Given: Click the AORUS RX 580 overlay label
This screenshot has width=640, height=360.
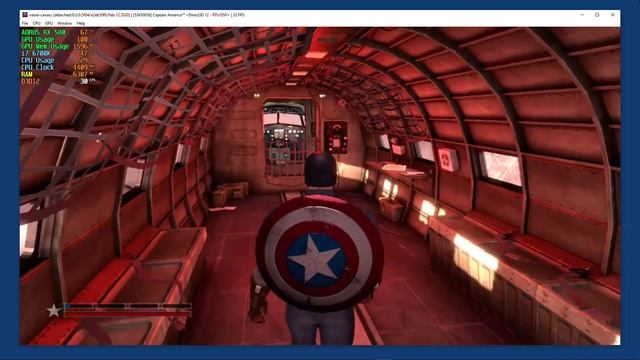Looking at the screenshot, I should click(x=43, y=32).
